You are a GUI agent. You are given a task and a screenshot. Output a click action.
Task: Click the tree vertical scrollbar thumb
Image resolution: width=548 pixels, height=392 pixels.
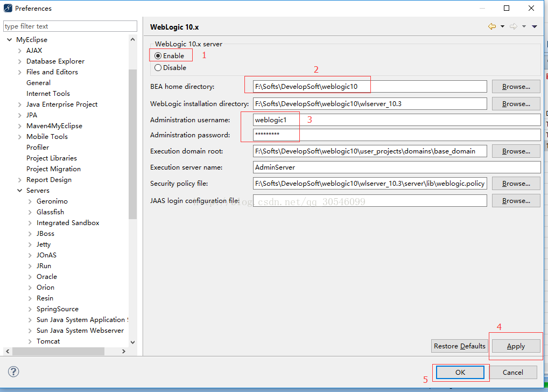[x=133, y=144]
